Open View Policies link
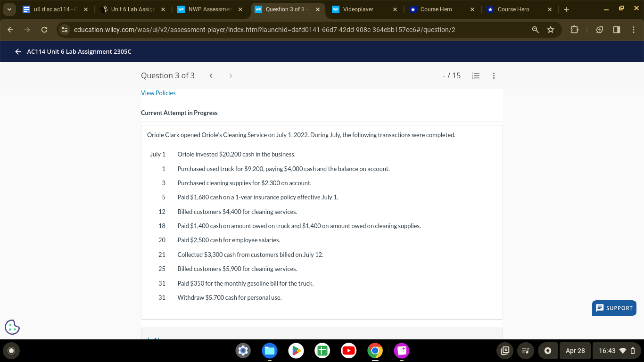644x362 pixels. click(x=158, y=93)
